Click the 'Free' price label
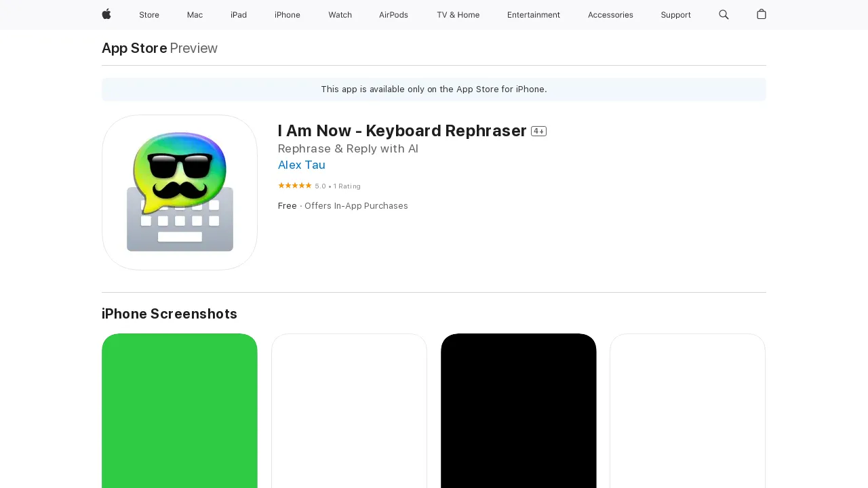The width and height of the screenshot is (868, 488). [x=288, y=206]
